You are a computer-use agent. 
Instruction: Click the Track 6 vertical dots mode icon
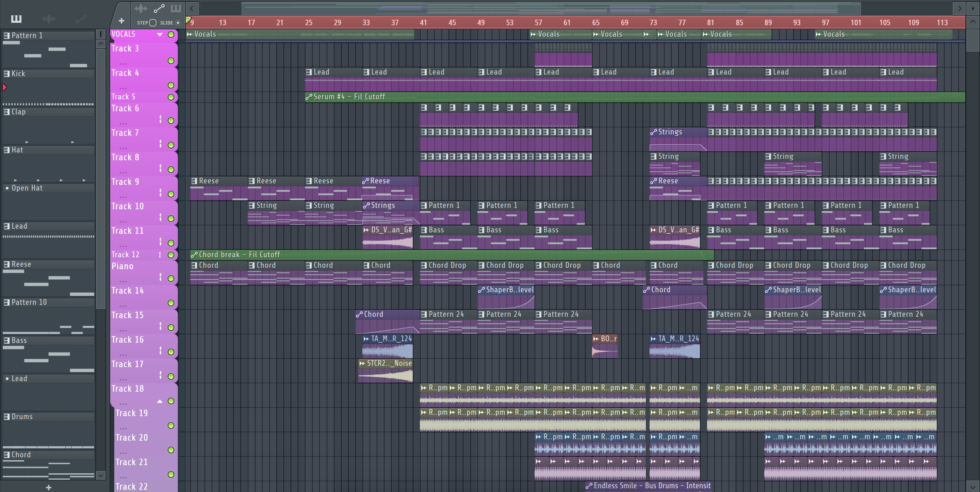[x=160, y=119]
